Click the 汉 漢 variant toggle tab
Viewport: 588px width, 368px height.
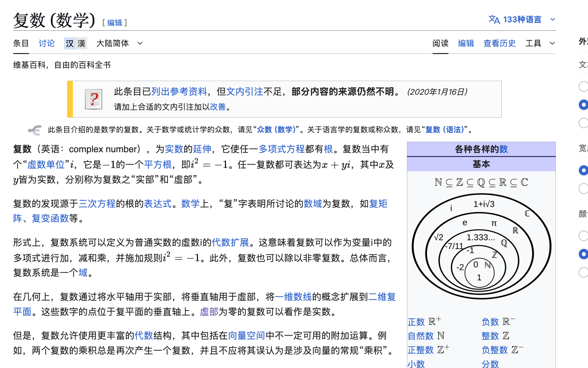75,44
